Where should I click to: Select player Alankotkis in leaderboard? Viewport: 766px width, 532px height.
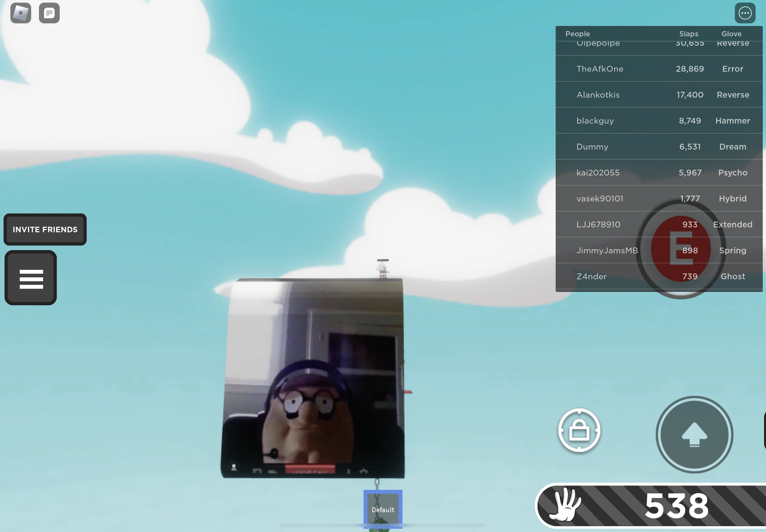(598, 95)
